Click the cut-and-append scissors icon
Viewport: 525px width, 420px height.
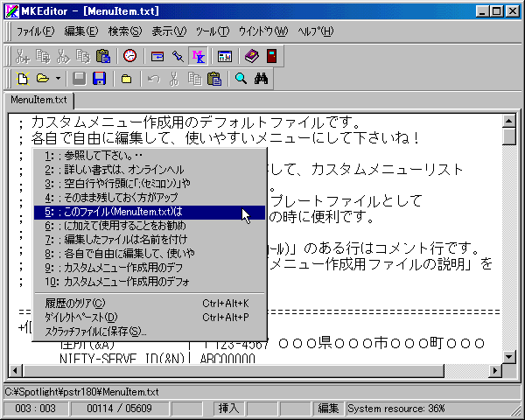[x=23, y=56]
